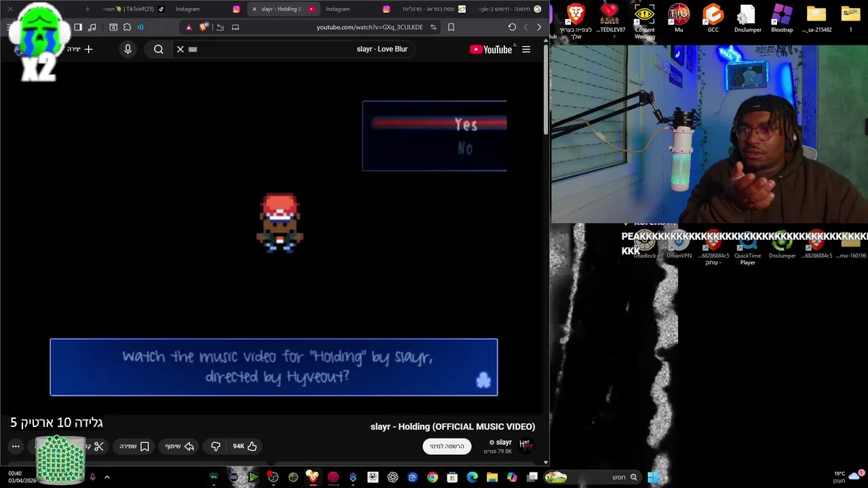This screenshot has height=488, width=868.
Task: Close the 'slayr - Holding' tab
Action: (254, 9)
